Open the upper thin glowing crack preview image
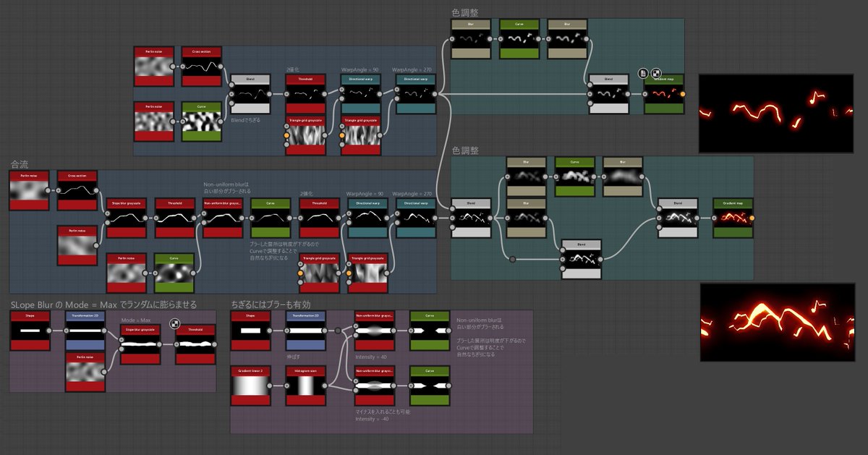 click(776, 112)
